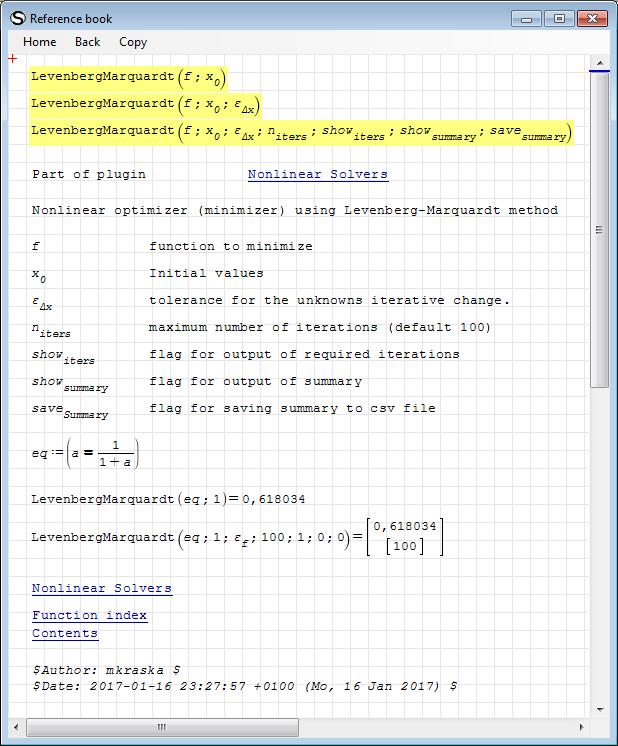Maximize the Reference book window
The width and height of the screenshot is (618, 746).
coord(559,18)
